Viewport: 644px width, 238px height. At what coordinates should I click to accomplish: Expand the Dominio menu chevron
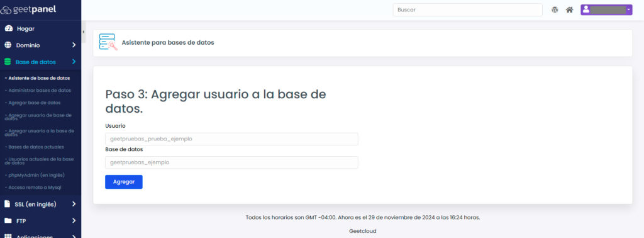[x=74, y=45]
